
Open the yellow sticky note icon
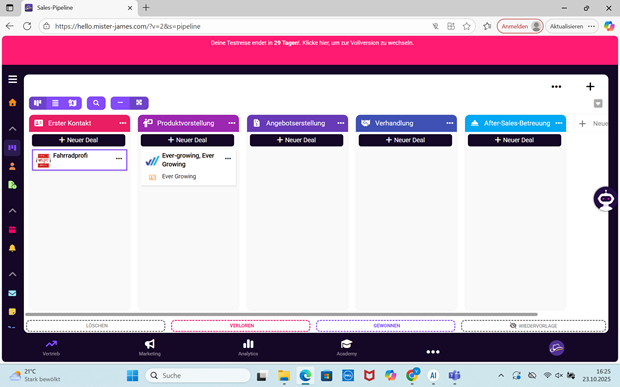point(12,311)
